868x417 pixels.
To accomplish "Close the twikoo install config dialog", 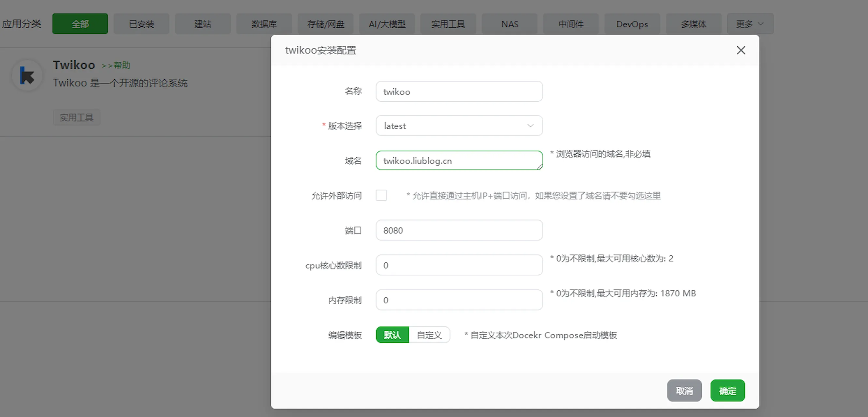I will coord(741,50).
